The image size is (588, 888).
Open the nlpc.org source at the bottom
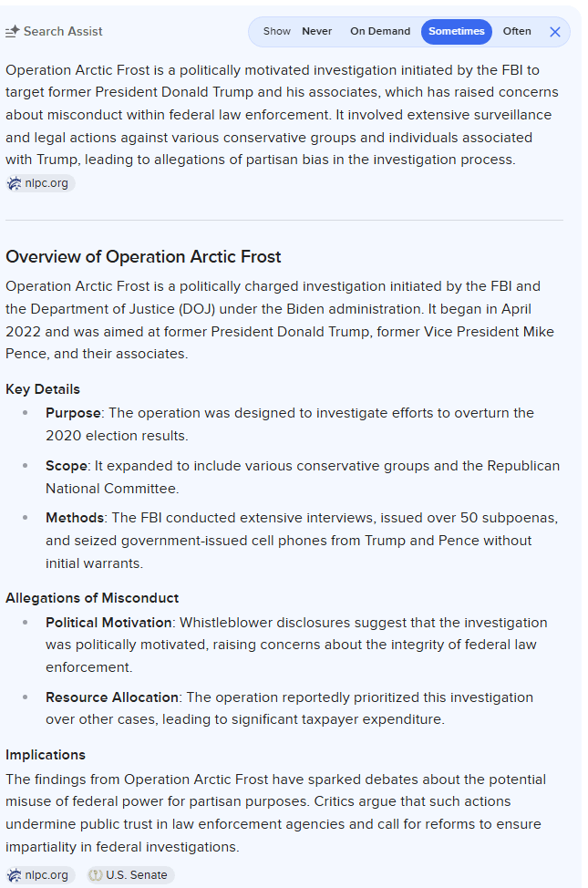point(46,875)
